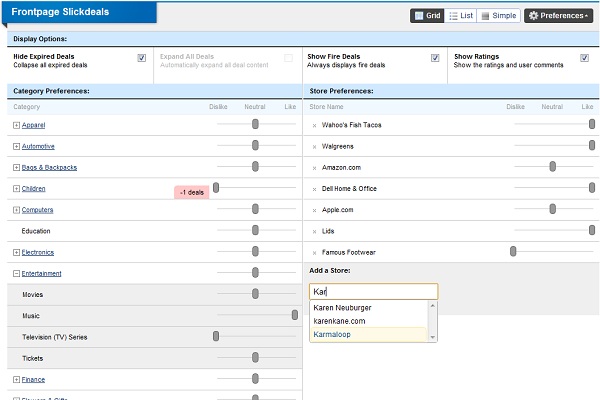Click the Add a Store input field
The image size is (600, 400).
tap(372, 292)
